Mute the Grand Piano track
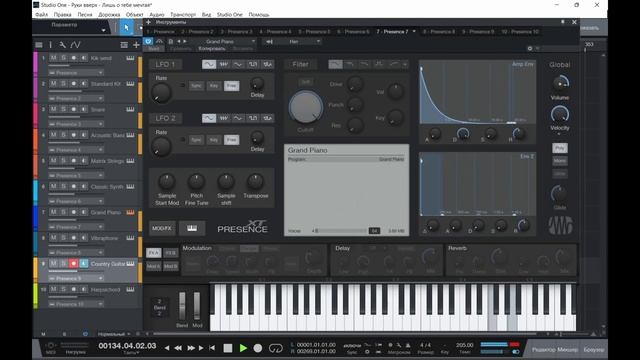 (x=53, y=212)
